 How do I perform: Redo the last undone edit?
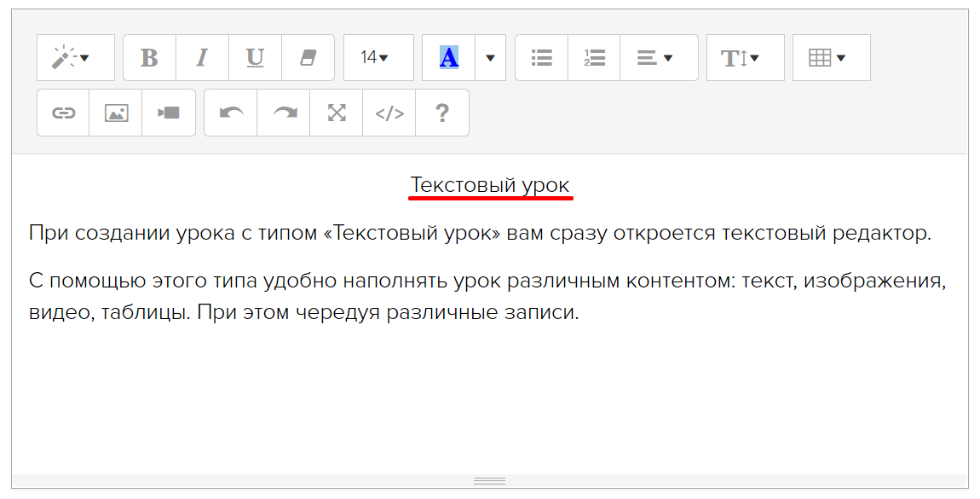(284, 113)
